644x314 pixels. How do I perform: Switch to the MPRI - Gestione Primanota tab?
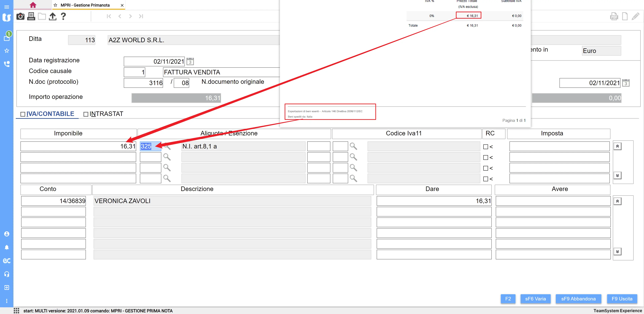(x=85, y=5)
